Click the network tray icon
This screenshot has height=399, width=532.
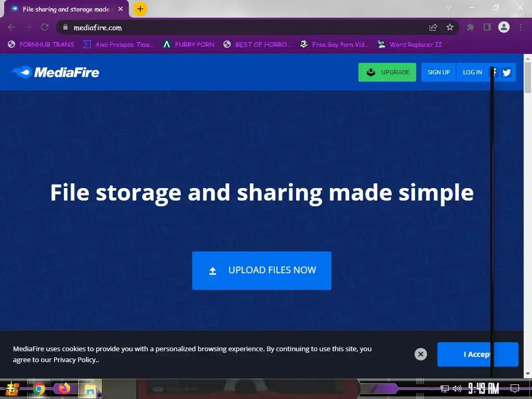coord(445,389)
